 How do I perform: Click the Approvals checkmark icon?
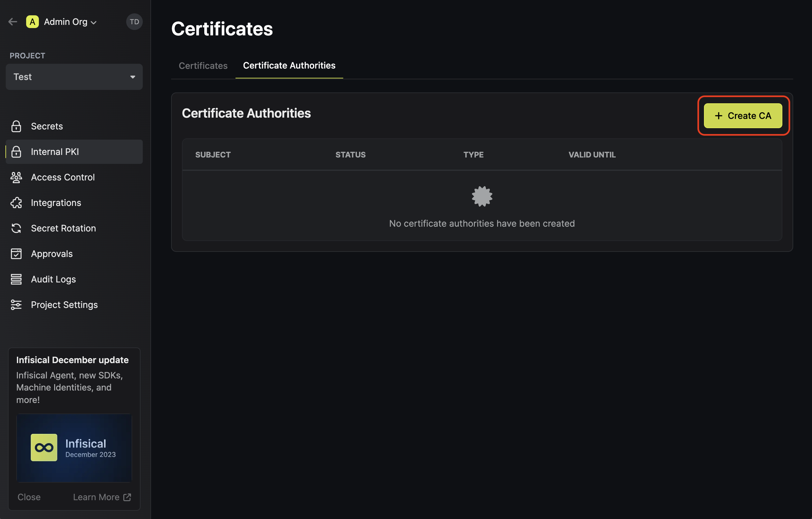(16, 253)
